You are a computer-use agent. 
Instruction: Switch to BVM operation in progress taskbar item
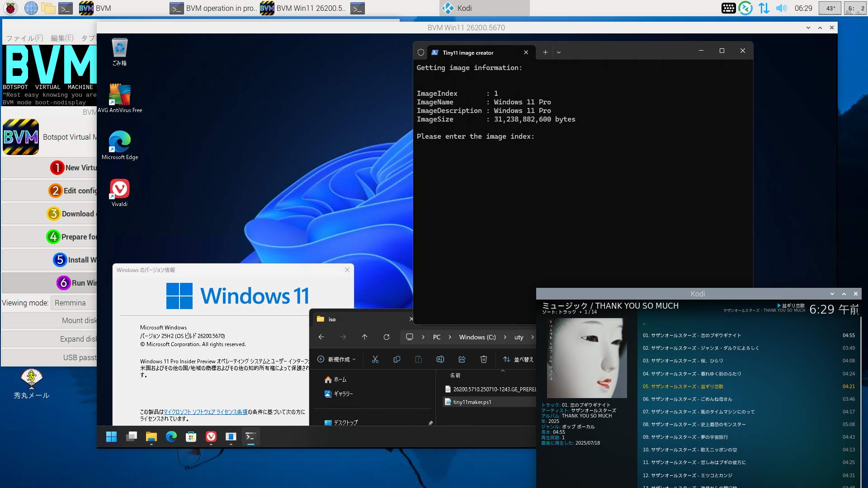[213, 8]
